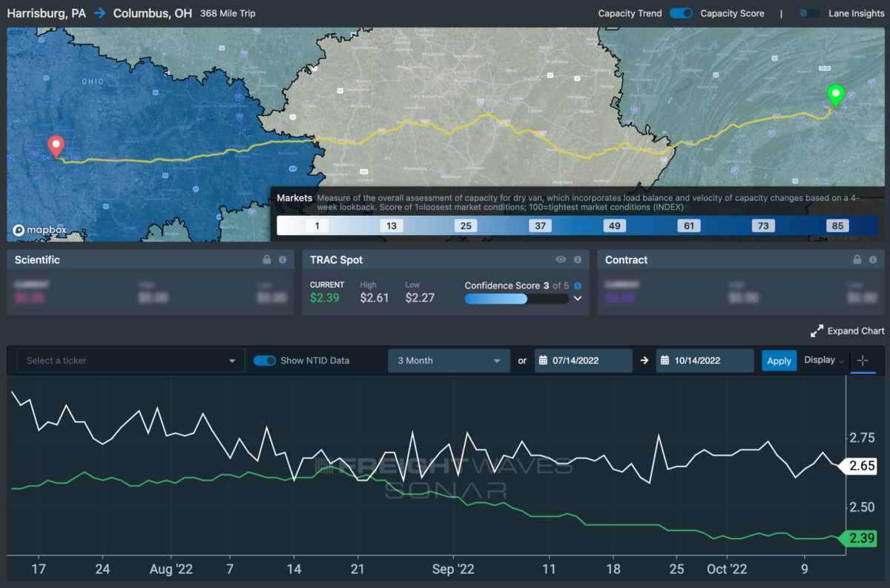Click the start date field 07/14/2022
890x588 pixels.
coord(583,361)
